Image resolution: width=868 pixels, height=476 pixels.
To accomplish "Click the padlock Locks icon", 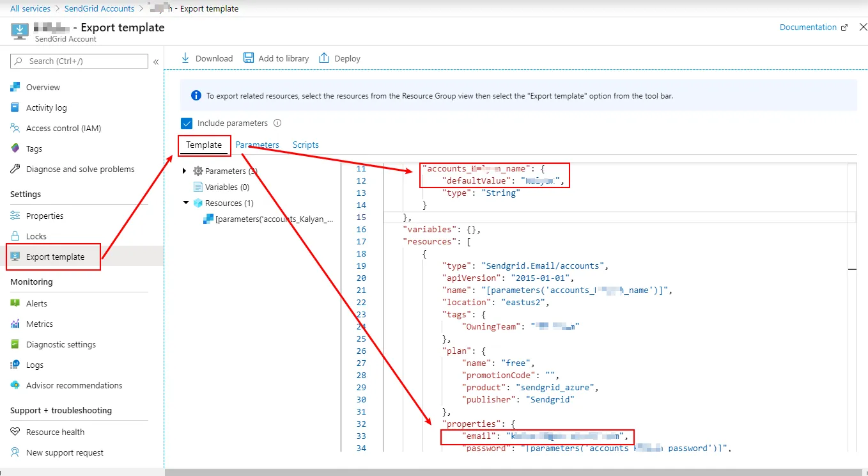I will pos(15,236).
